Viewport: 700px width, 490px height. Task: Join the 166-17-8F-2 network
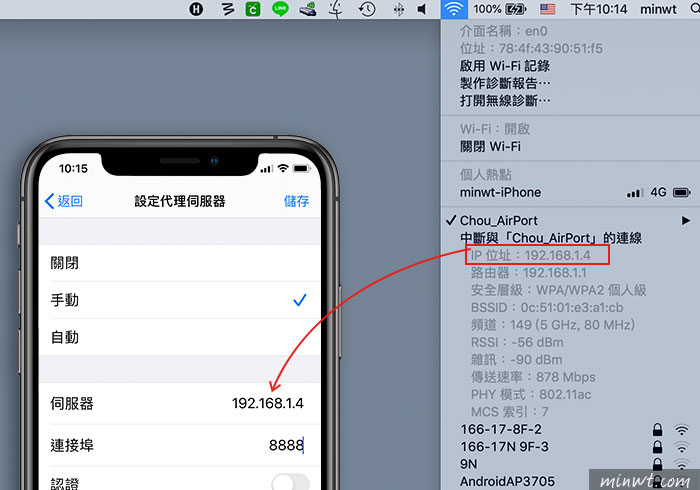coord(501,429)
